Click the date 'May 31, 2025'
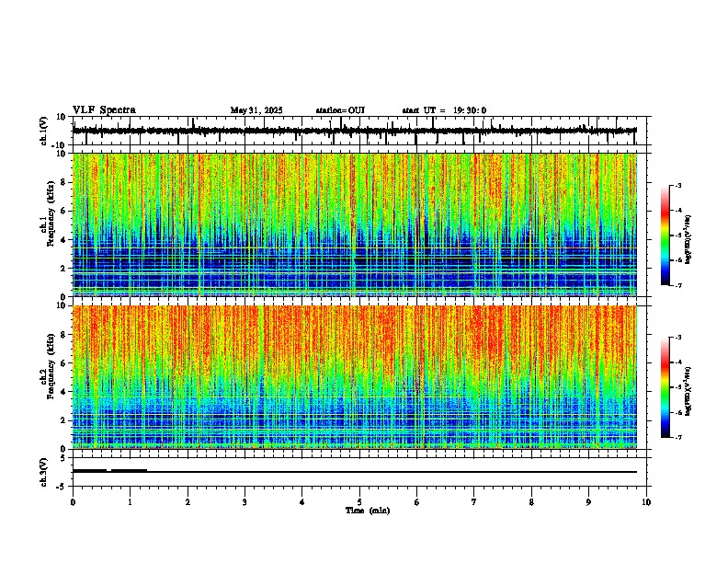728x563 pixels. pyautogui.click(x=256, y=110)
